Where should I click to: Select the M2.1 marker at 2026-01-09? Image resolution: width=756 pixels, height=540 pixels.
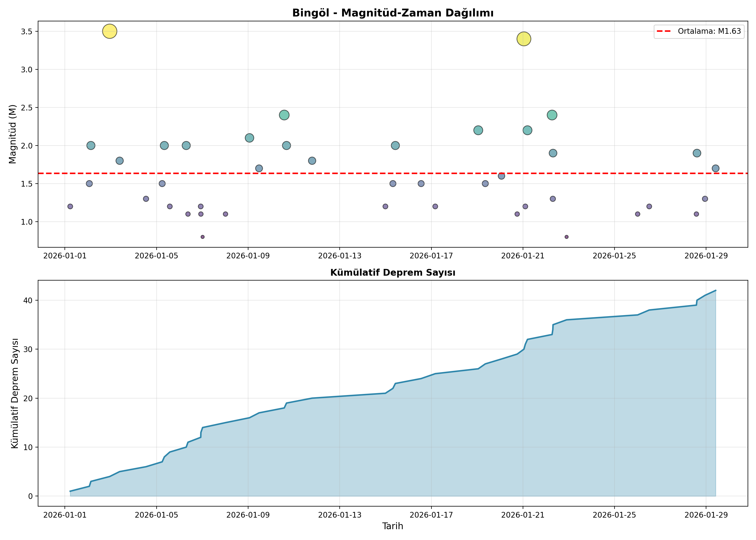pyautogui.click(x=249, y=138)
